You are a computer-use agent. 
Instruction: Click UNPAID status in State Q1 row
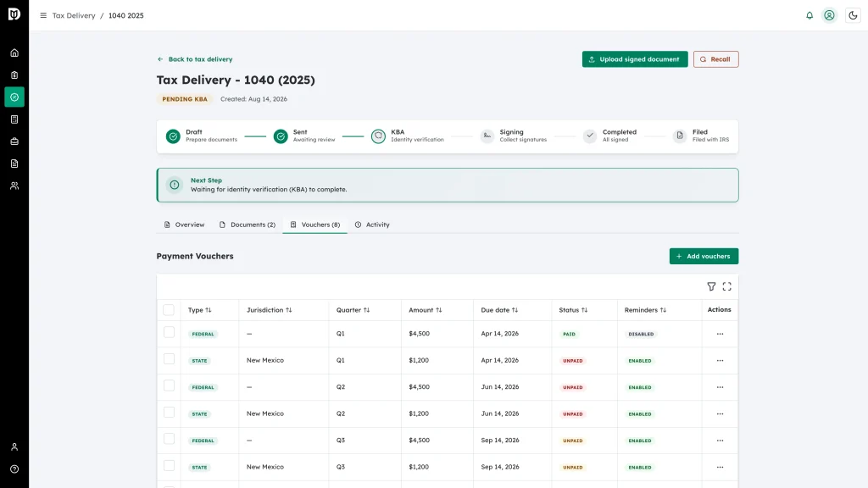572,361
